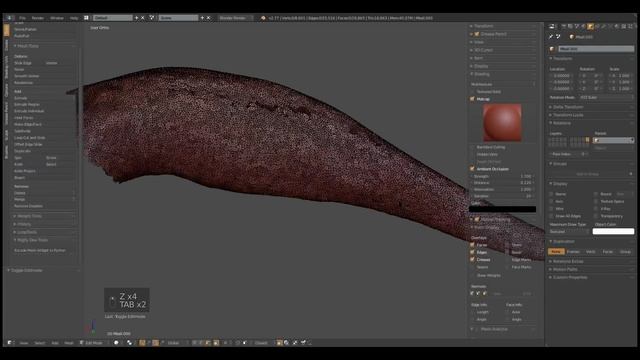640x360 pixels.
Task: Open the editor type icon in info header
Action: coord(9,18)
